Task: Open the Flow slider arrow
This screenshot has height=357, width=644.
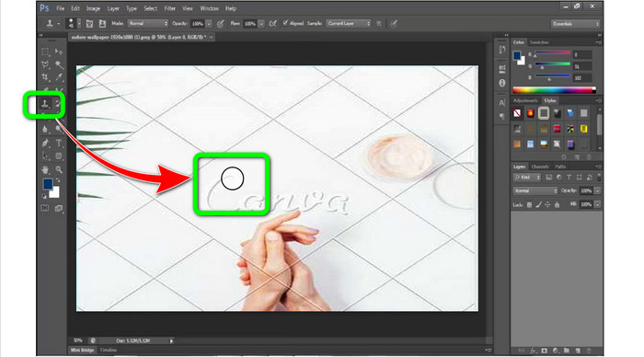Action: tap(261, 24)
